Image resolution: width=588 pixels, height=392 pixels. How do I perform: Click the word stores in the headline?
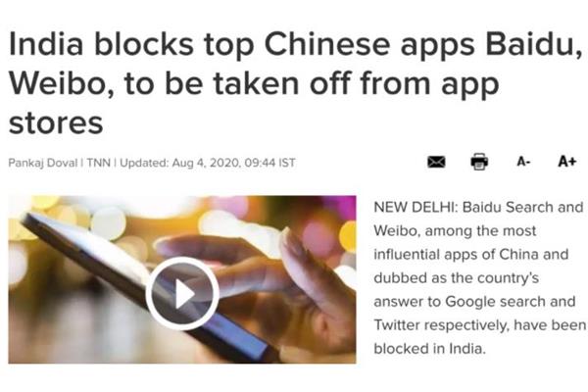coord(56,123)
